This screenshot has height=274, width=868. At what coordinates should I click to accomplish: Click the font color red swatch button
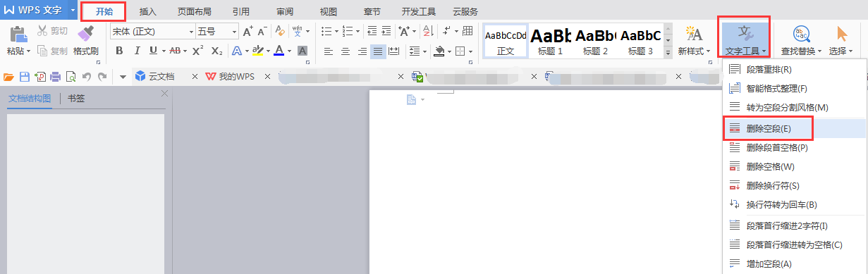pyautogui.click(x=279, y=51)
